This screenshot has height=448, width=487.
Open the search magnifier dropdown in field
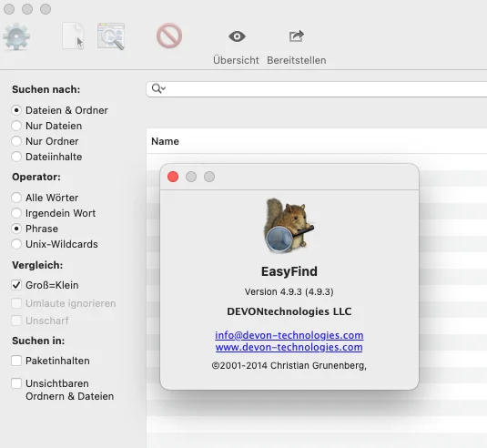tap(158, 89)
